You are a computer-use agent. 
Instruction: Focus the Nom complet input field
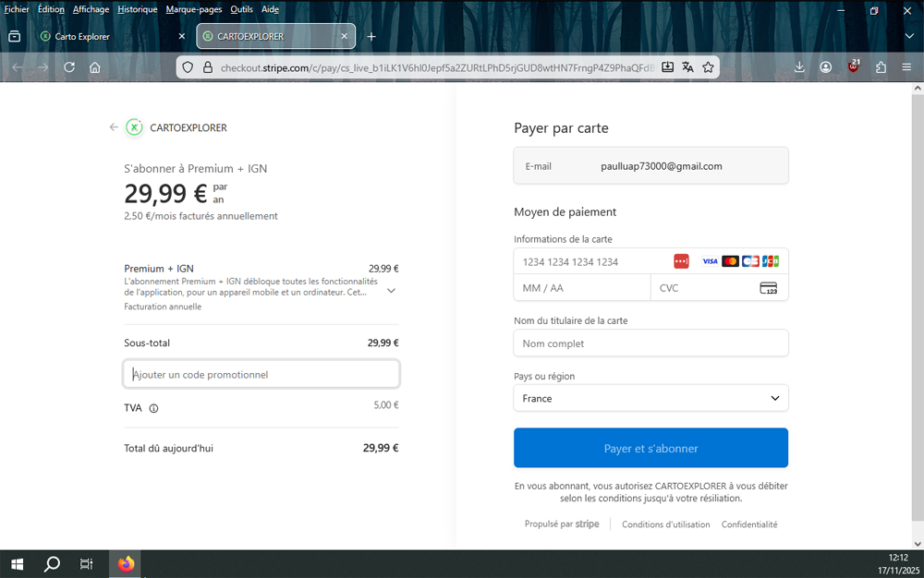tap(650, 343)
